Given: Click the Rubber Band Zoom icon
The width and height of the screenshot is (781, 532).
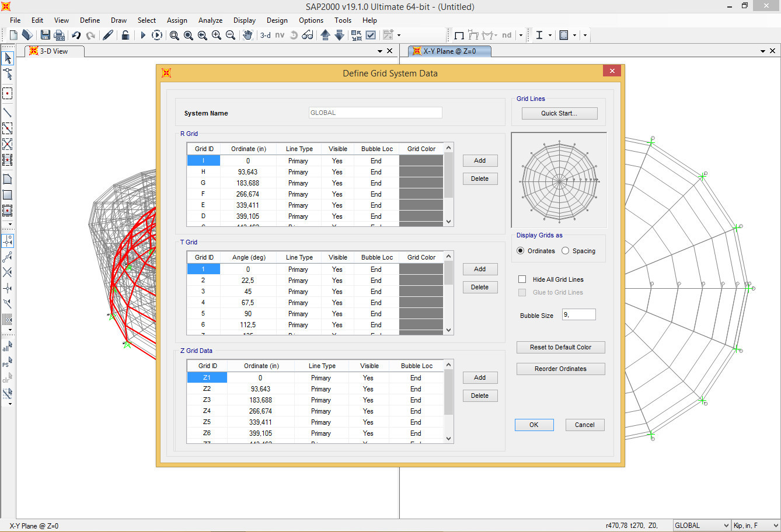Looking at the screenshot, I should click(x=174, y=35).
